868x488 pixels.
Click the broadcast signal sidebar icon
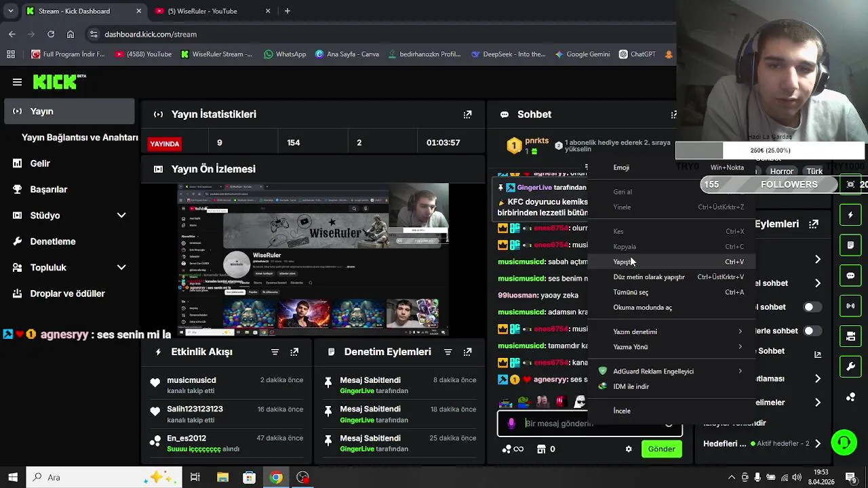pos(850,306)
